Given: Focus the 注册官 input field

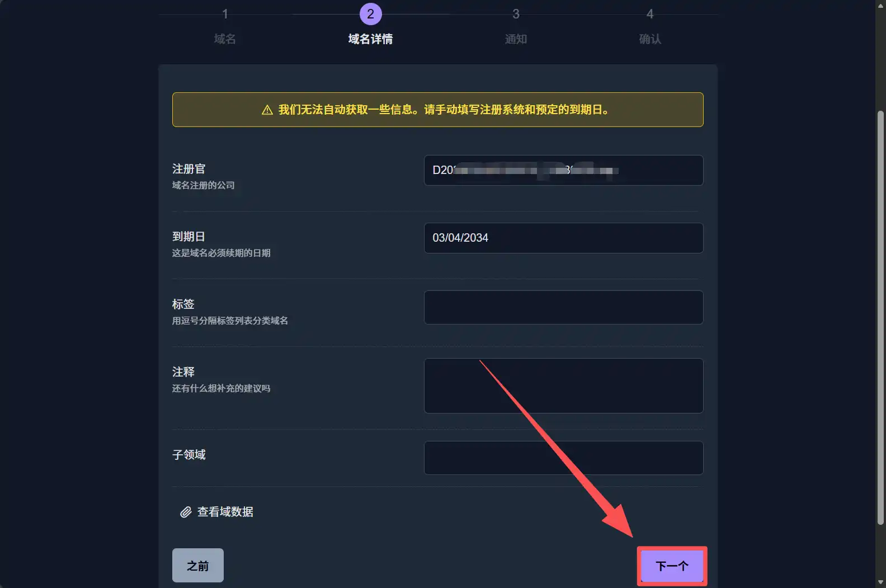Looking at the screenshot, I should 563,170.
